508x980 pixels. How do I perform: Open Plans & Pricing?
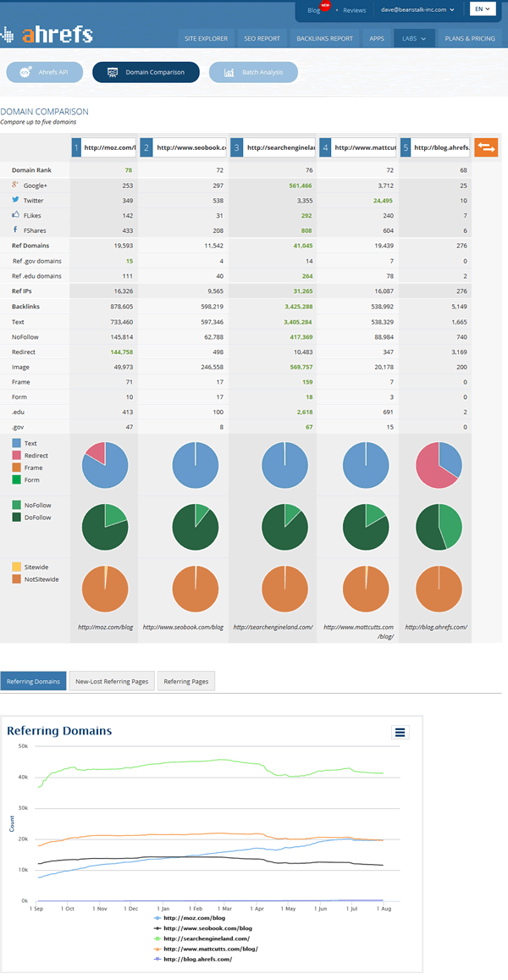469,38
